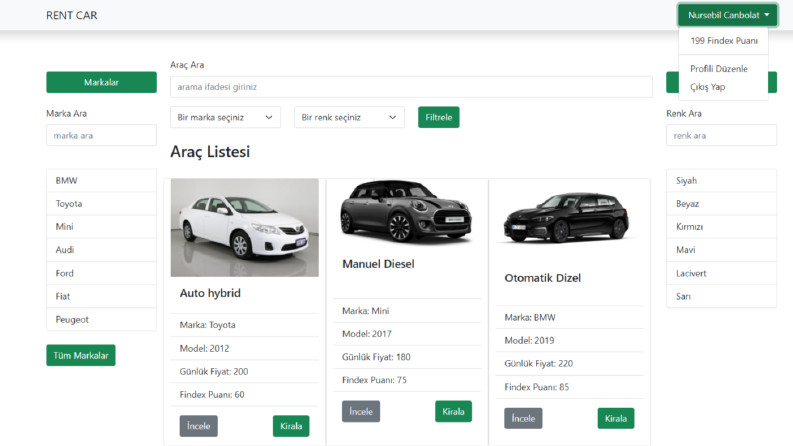Focus the renk ara input field

coord(721,136)
